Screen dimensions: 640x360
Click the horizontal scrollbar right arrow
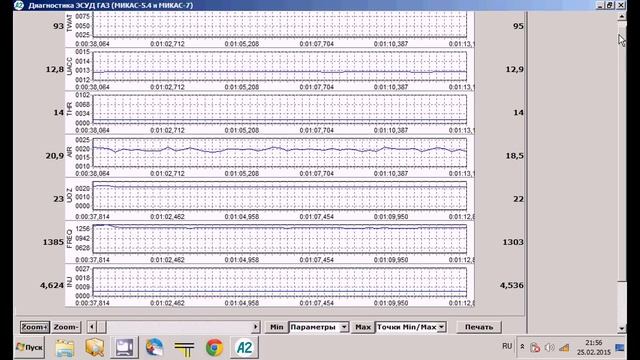click(x=256, y=327)
